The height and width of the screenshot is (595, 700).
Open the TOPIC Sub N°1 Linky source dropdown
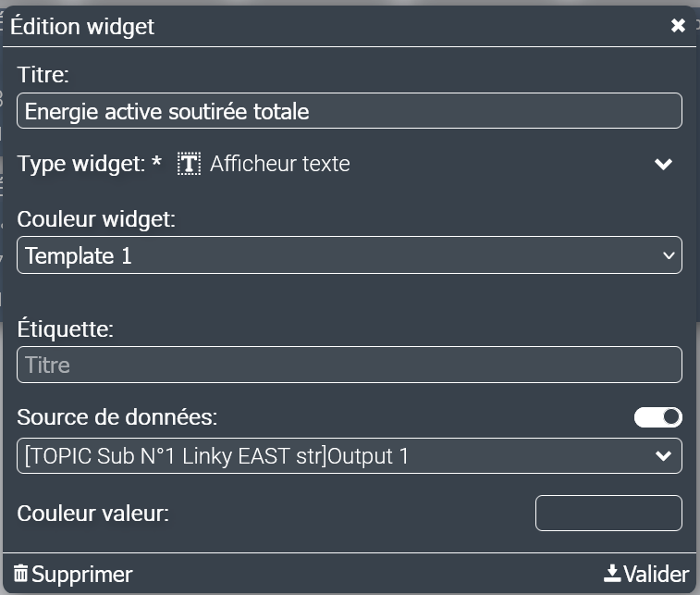(x=350, y=455)
